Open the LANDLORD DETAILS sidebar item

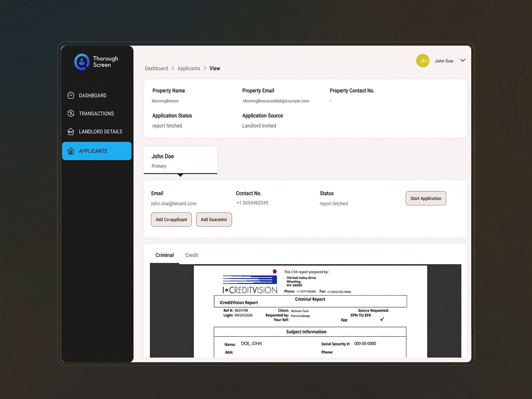click(97, 132)
